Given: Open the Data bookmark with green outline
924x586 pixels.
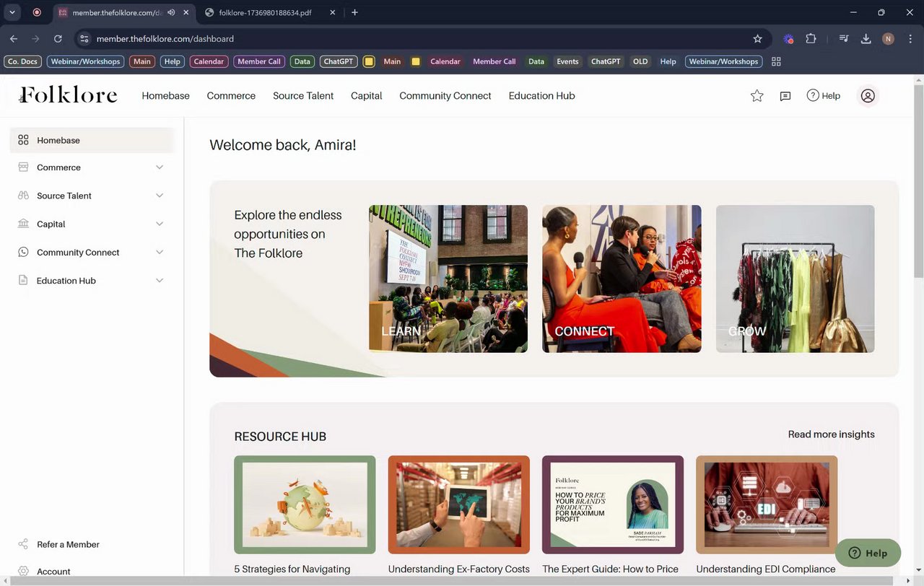Looking at the screenshot, I should point(302,61).
